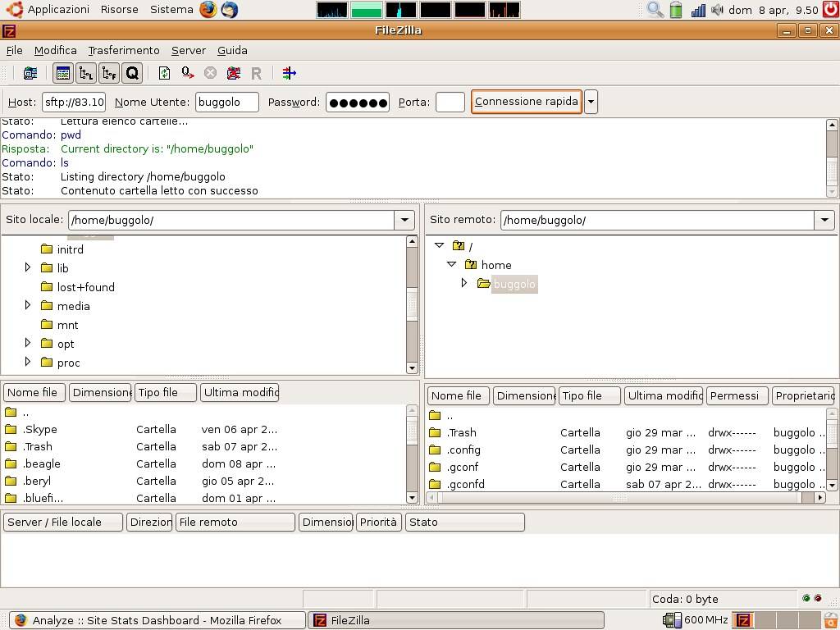This screenshot has height=630, width=840.
Task: Click the process queue icon
Action: [188, 73]
